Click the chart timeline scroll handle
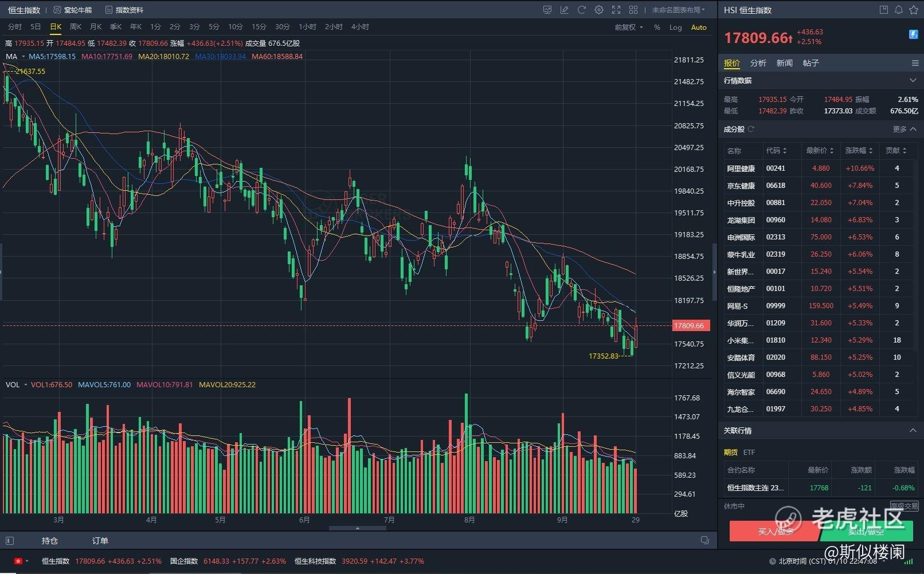The width and height of the screenshot is (924, 574). point(358,528)
